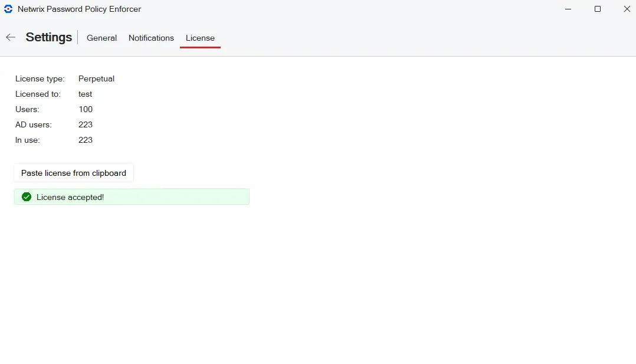Go back using the left arrow icon
The height and width of the screenshot is (364, 636).
[11, 37]
